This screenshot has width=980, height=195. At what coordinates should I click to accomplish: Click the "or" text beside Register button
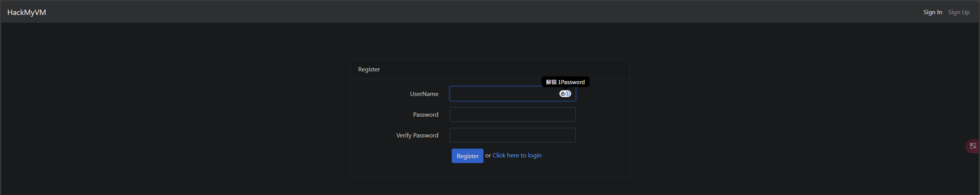488,155
